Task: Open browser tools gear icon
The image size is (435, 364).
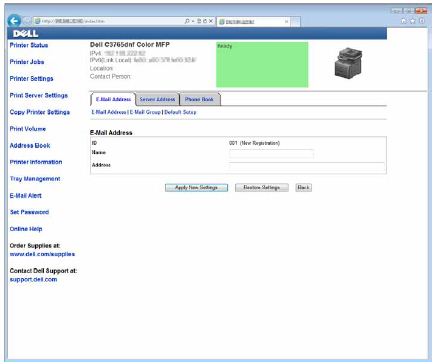Action: click(x=422, y=21)
